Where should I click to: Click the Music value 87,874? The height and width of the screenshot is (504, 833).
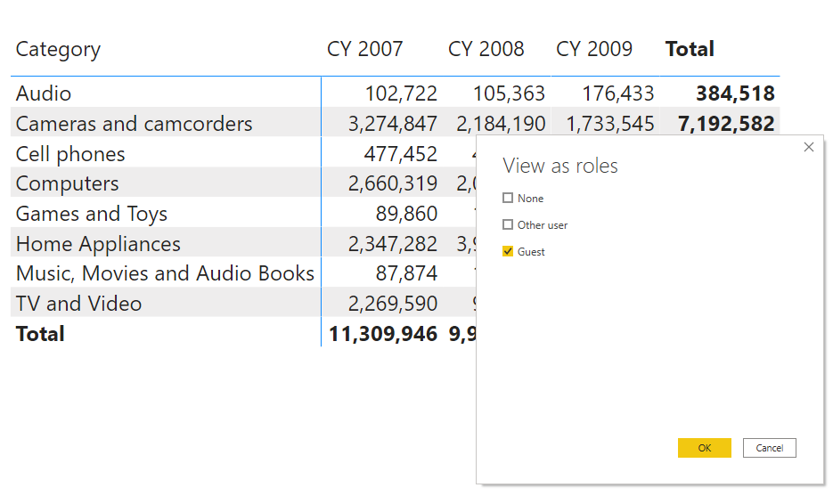(406, 274)
